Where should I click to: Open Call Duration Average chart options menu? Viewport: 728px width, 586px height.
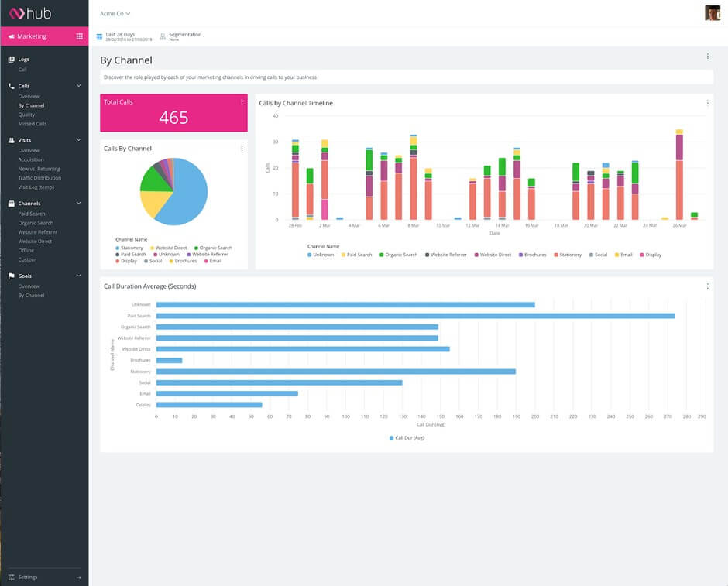click(x=707, y=286)
